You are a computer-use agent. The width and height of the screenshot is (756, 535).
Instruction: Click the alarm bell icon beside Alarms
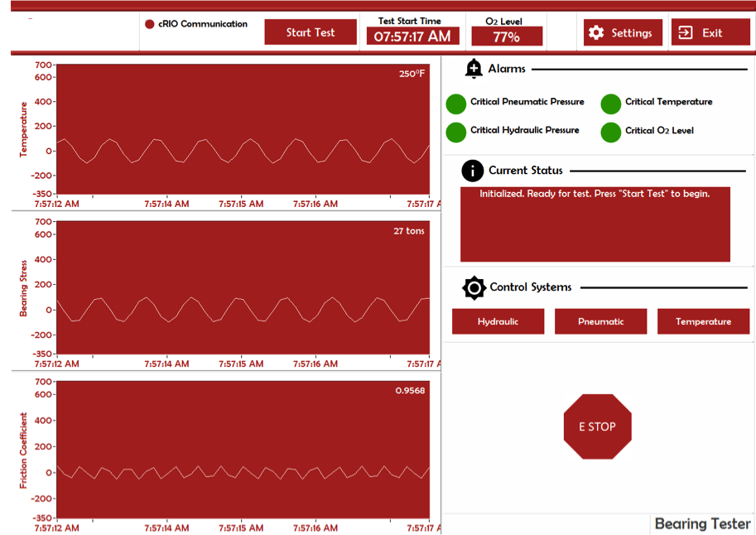point(474,69)
